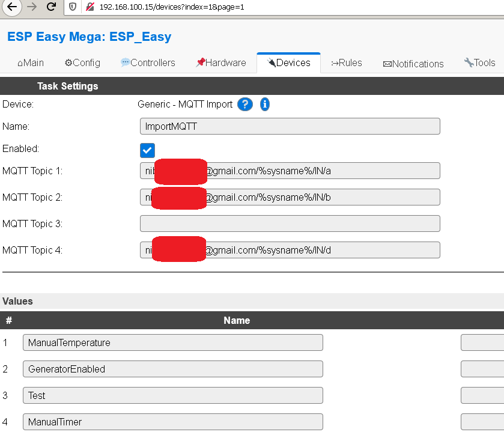Uncheck the Enabled checkbox
Image resolution: width=504 pixels, height=438 pixels.
click(147, 150)
